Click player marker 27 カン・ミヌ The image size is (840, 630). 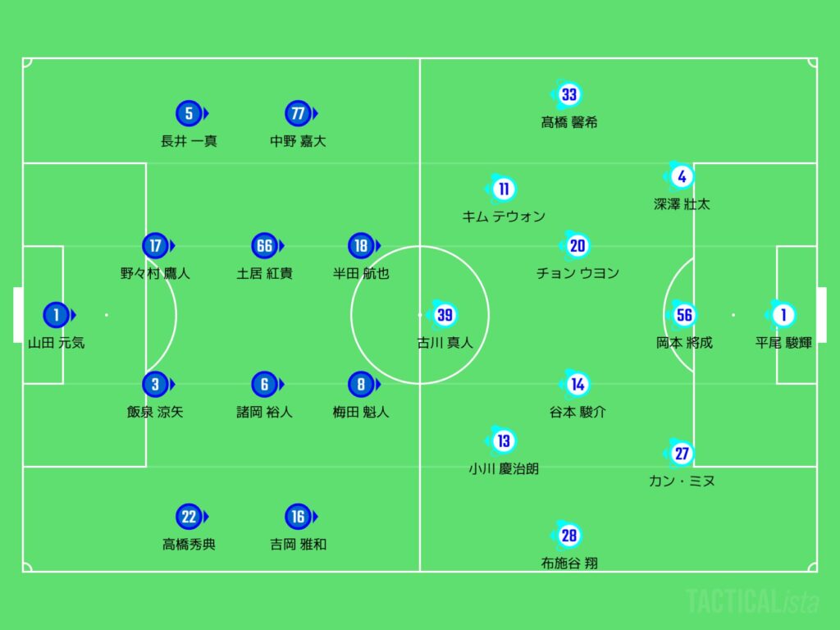(680, 453)
